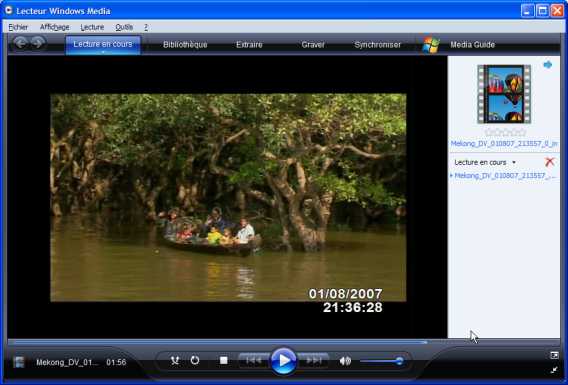
Task: Click the back navigation arrow
Action: pos(21,43)
